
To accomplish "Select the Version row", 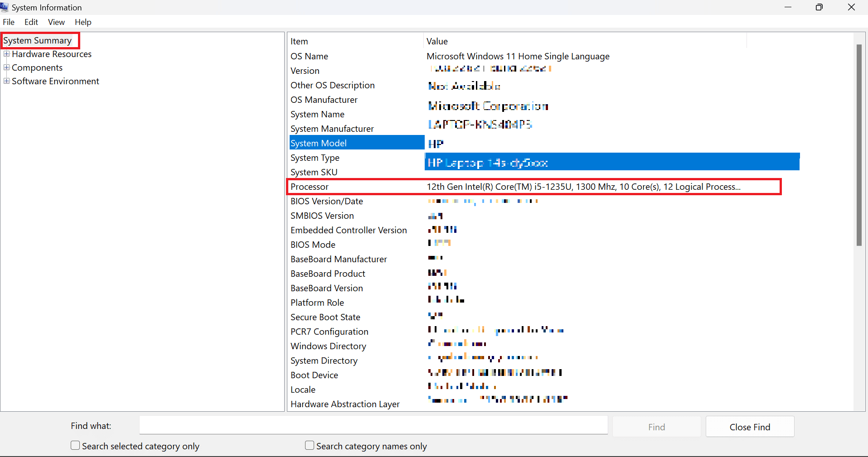I will (544, 71).
